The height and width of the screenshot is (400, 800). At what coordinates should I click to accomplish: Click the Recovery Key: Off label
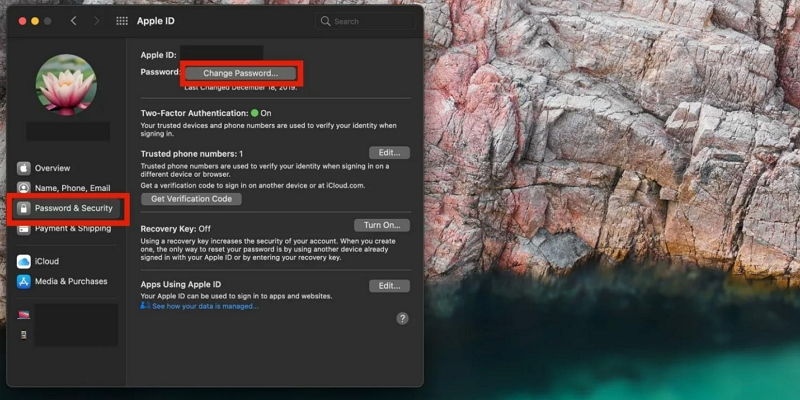coord(176,229)
